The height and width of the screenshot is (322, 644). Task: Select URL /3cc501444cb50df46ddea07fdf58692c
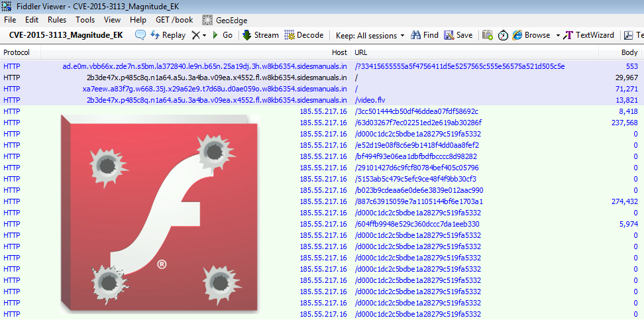click(417, 111)
